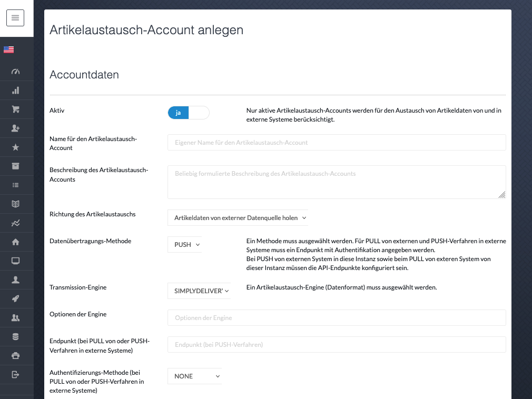
Task: Switch language via the US flag icon
Action: coord(9,50)
